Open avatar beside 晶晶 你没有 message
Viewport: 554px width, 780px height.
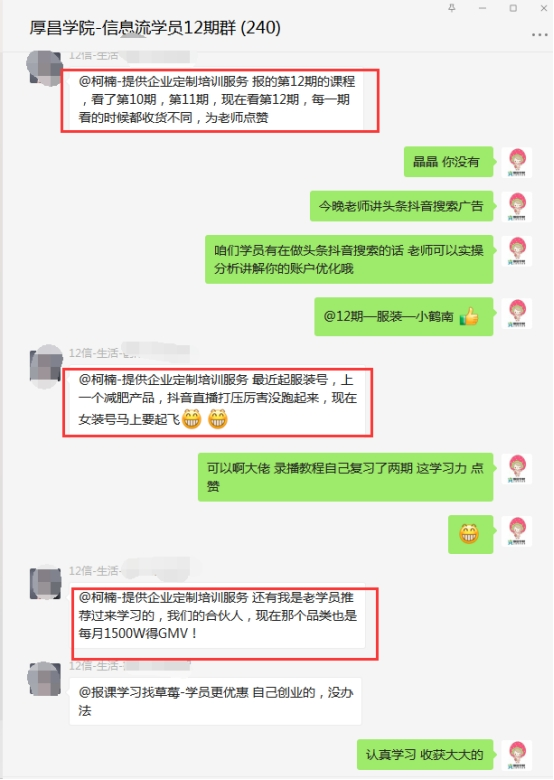click(x=517, y=162)
